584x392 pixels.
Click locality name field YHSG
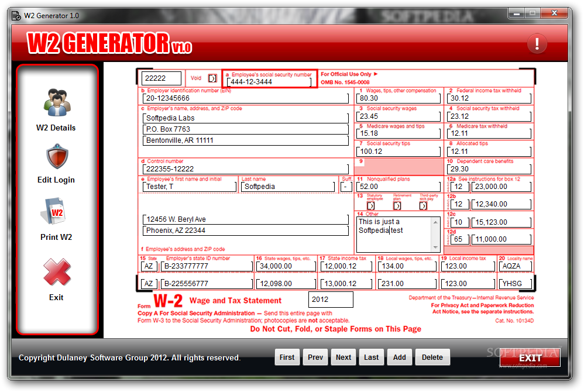pyautogui.click(x=516, y=284)
